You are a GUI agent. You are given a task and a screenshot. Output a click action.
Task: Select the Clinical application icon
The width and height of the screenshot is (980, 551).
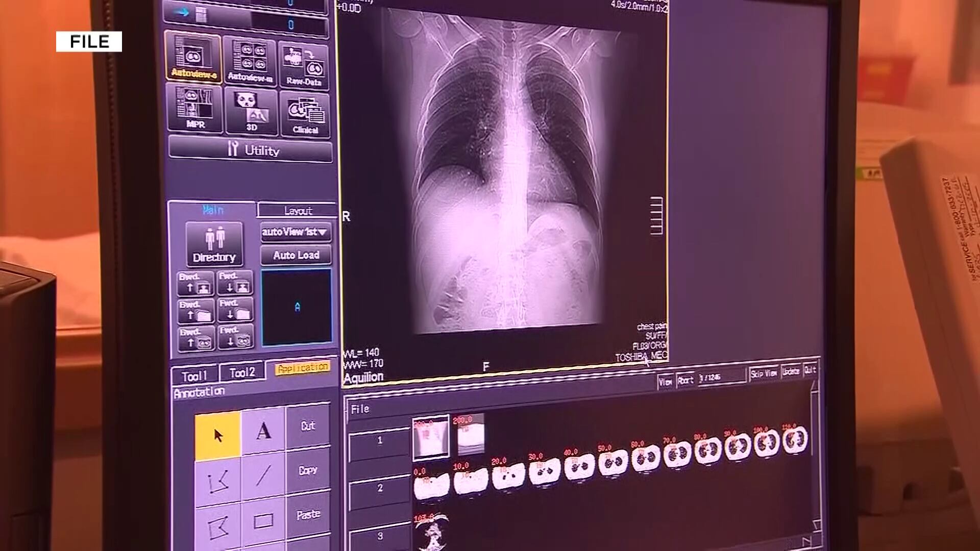304,110
